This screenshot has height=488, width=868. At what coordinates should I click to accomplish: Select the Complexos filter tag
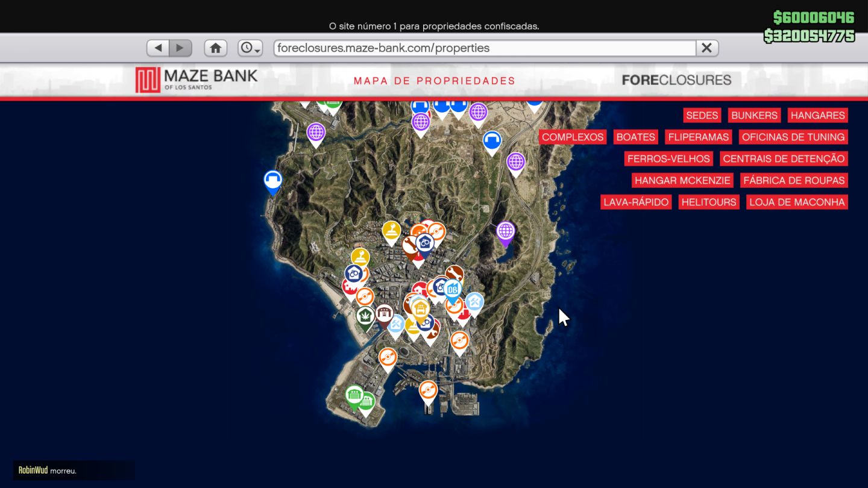(573, 137)
